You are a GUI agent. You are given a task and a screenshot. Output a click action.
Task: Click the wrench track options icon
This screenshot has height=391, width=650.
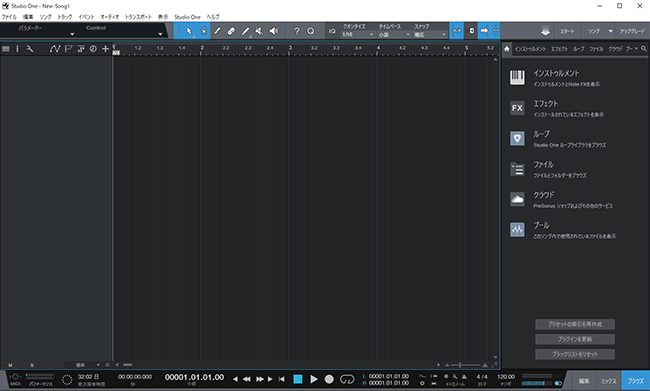(30, 49)
